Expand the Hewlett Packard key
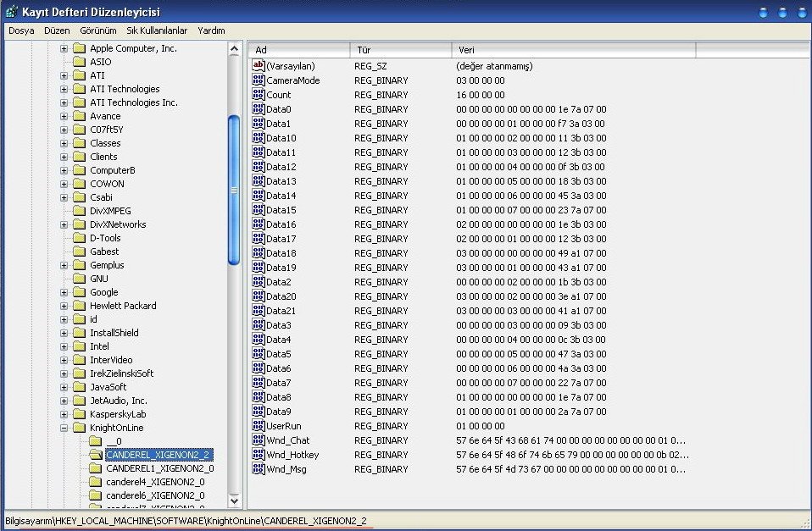 [x=64, y=306]
